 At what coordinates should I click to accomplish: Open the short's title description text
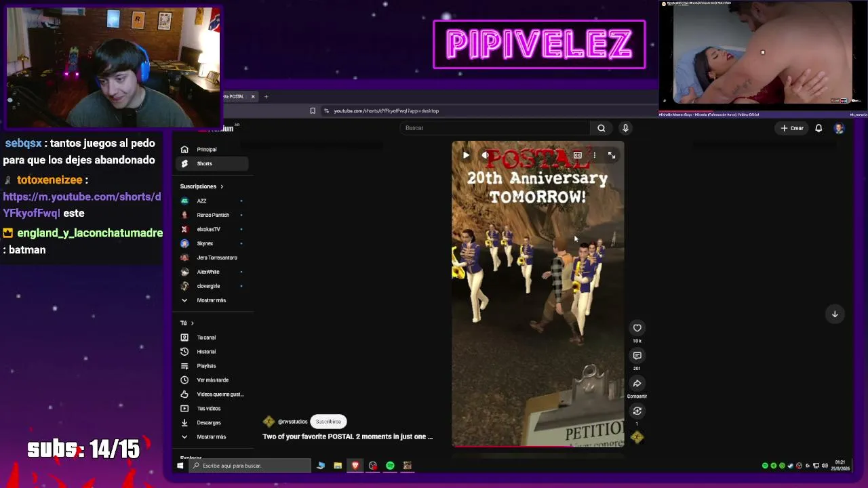point(347,436)
